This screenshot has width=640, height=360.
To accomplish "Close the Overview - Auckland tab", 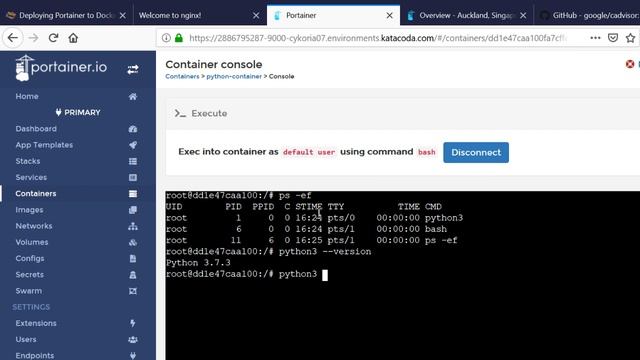I will (523, 16).
